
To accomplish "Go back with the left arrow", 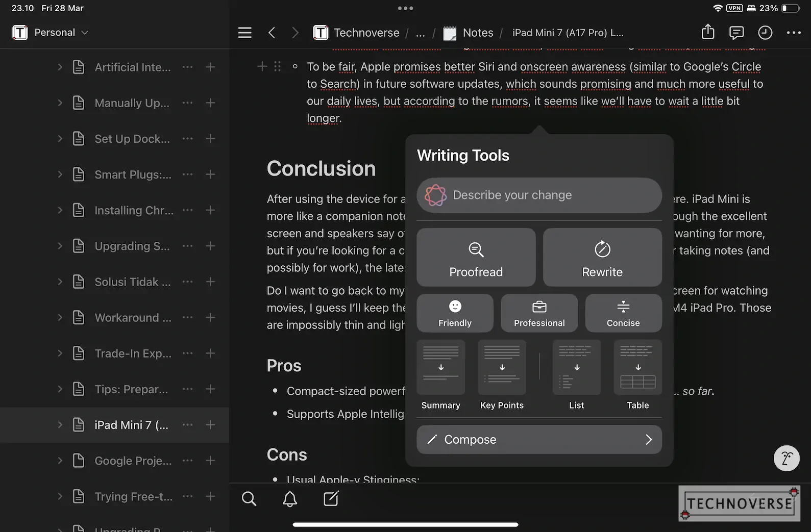I will point(272,33).
